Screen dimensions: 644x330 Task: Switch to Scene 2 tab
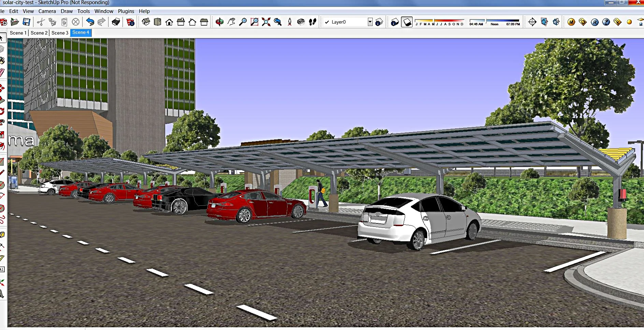coord(39,33)
